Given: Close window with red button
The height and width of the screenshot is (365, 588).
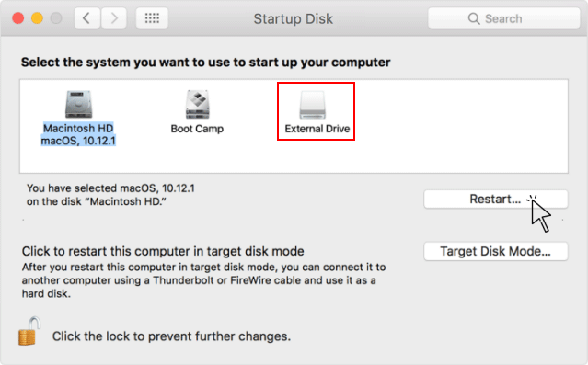Looking at the screenshot, I should 18,18.
